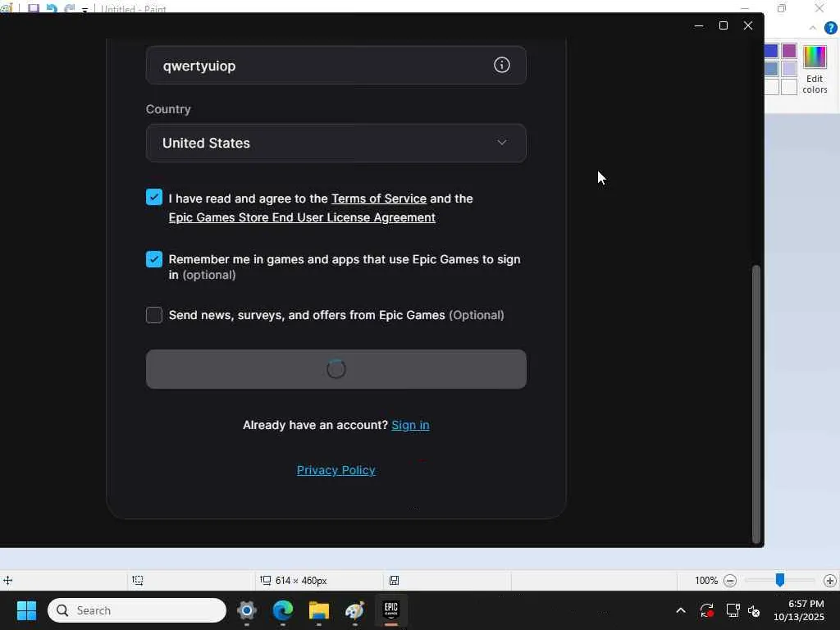
Task: Click the display network tray icon
Action: tap(733, 610)
